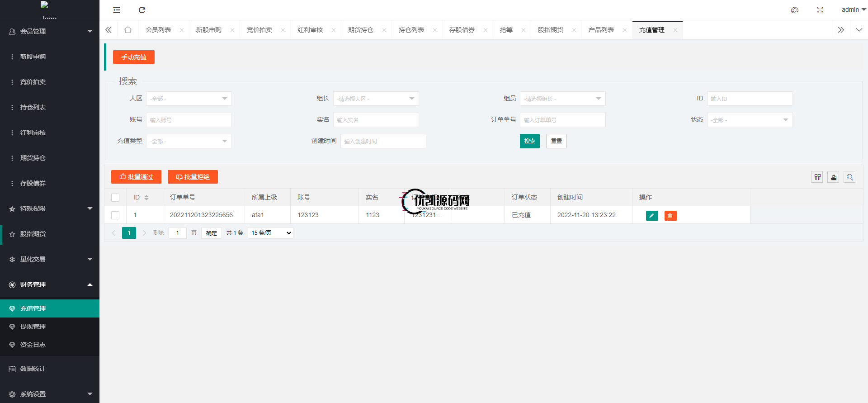Expand the 会员管理 sidebar menu
This screenshot has width=868, height=403.
pos(50,31)
